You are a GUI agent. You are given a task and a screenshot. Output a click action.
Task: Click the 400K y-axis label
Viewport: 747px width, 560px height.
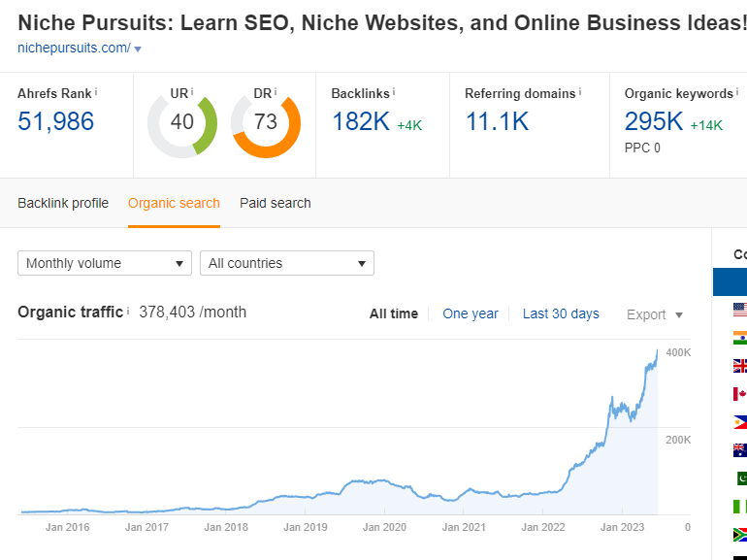coord(678,352)
